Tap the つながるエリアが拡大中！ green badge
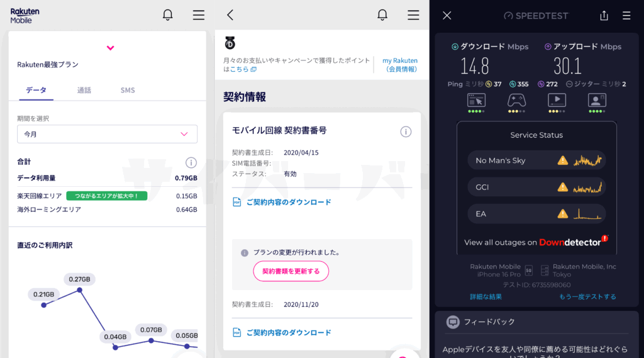This screenshot has width=644, height=358. pos(107,196)
